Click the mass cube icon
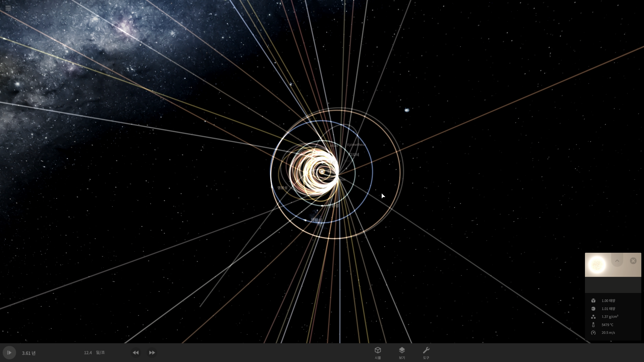 click(593, 301)
